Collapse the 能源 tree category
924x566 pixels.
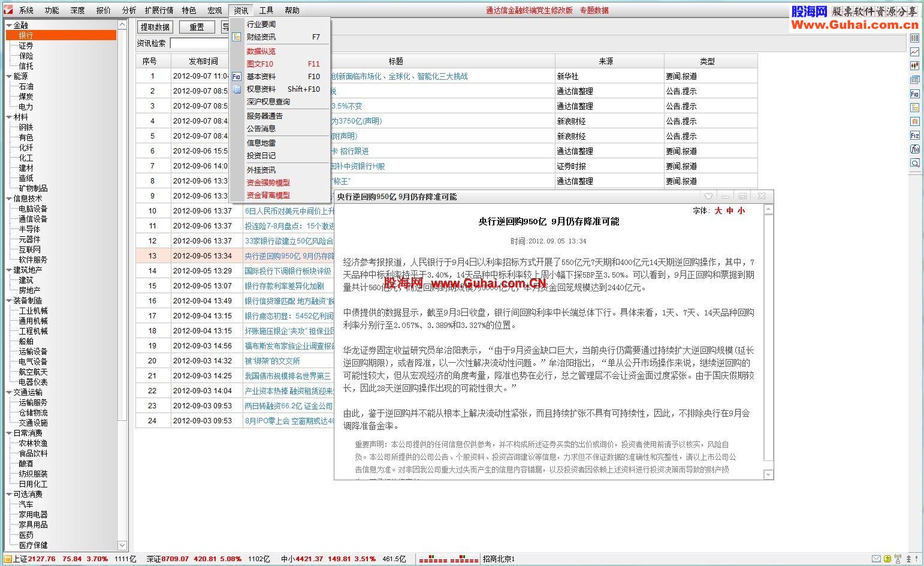pos(9,76)
